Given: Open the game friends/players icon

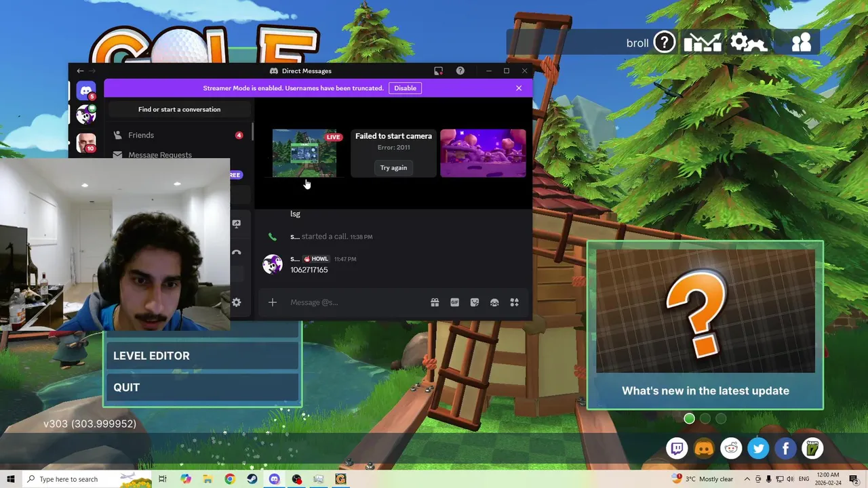Looking at the screenshot, I should tap(802, 43).
